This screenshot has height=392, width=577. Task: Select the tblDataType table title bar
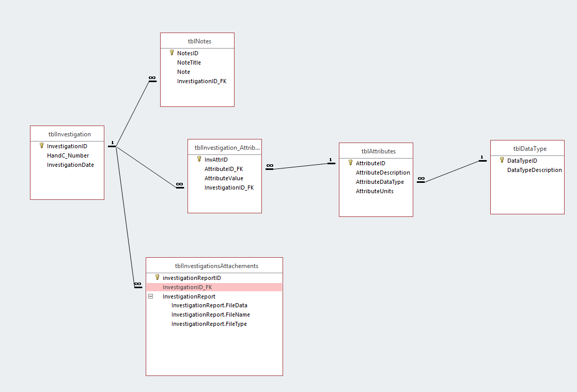[x=527, y=148]
